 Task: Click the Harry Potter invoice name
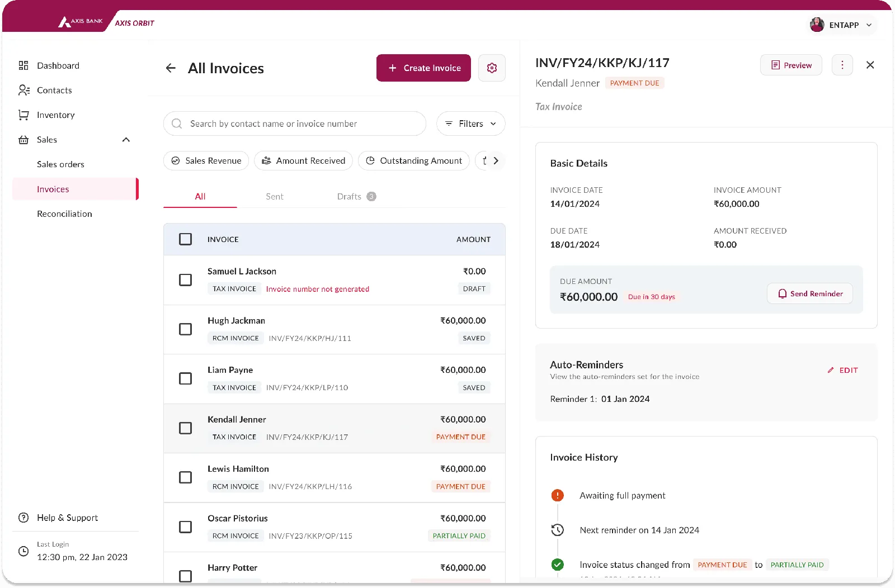232,567
